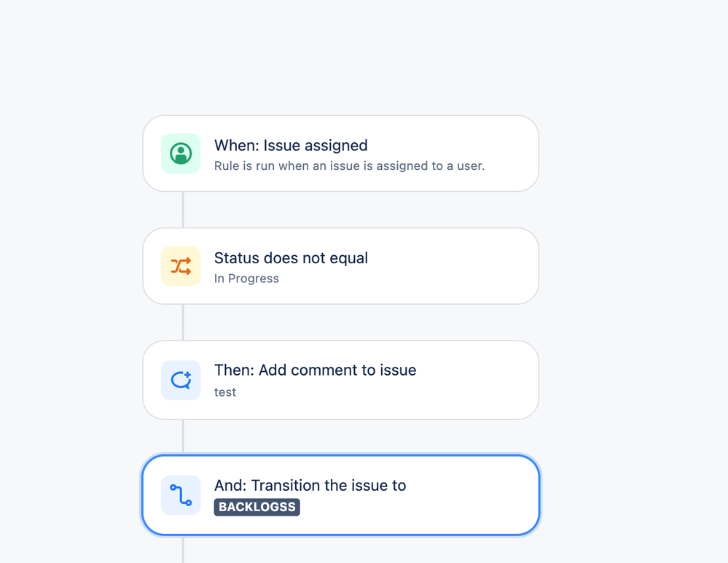This screenshot has height=563, width=728.
Task: Select the 'Status does not equal' condition title
Action: 291,258
